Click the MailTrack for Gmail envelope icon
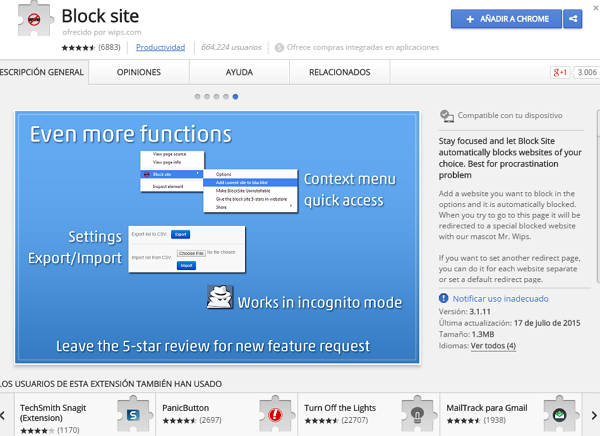Image resolution: width=600 pixels, height=436 pixels. click(556, 412)
